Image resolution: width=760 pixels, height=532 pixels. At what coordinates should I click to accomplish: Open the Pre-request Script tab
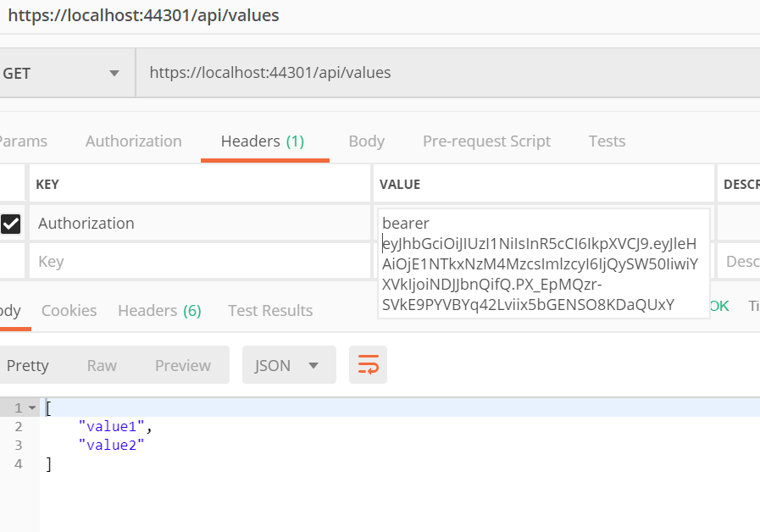486,141
